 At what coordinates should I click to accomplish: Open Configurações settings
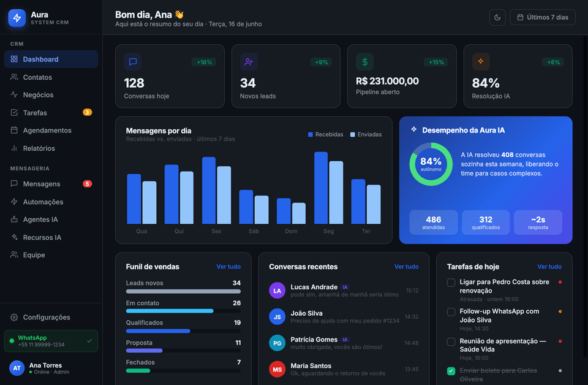(x=51, y=317)
